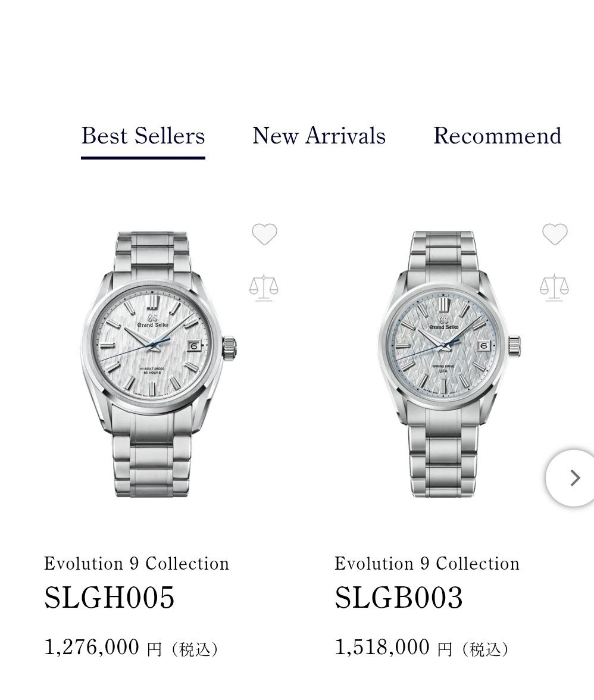This screenshot has height=700, width=594.
Task: Open the SLGB003 model name link
Action: [399, 598]
